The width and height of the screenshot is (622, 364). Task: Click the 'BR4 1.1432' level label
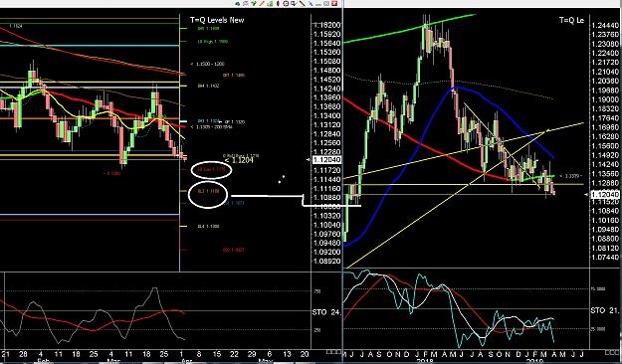(x=208, y=86)
